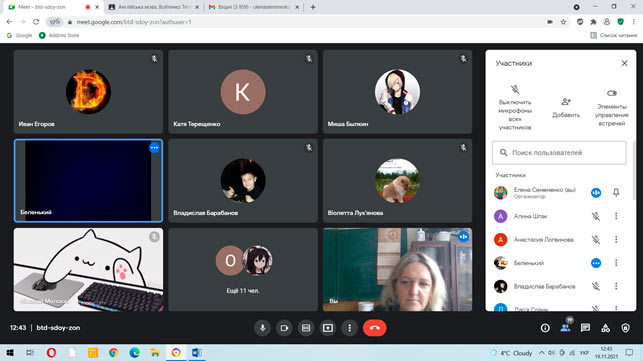643x361 pixels.
Task: Toggle the camera in the call bar
Action: click(x=284, y=328)
